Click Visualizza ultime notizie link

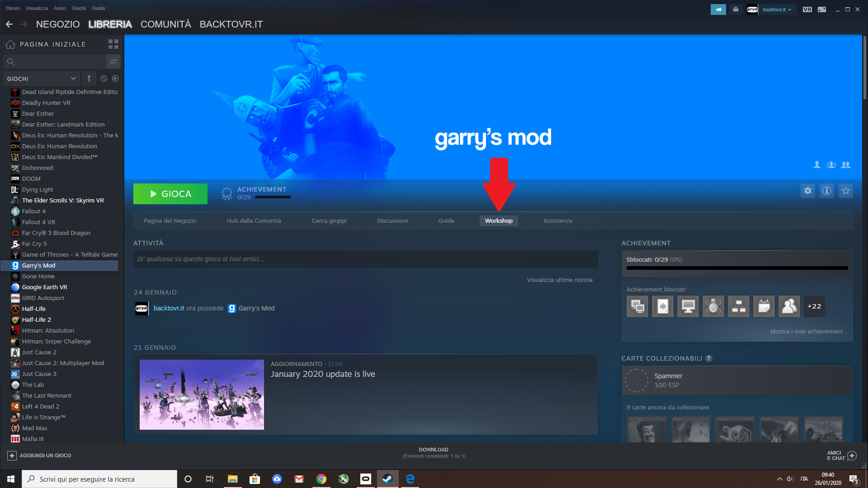point(560,280)
